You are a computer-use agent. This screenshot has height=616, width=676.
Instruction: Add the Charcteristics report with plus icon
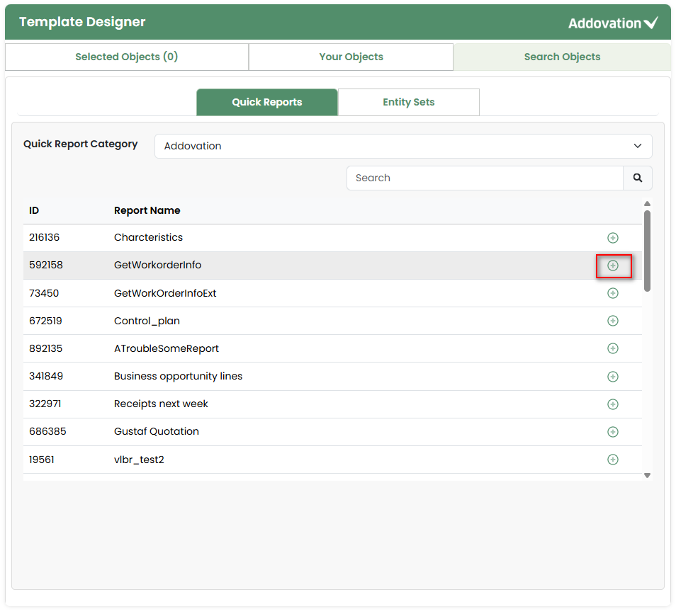point(613,238)
